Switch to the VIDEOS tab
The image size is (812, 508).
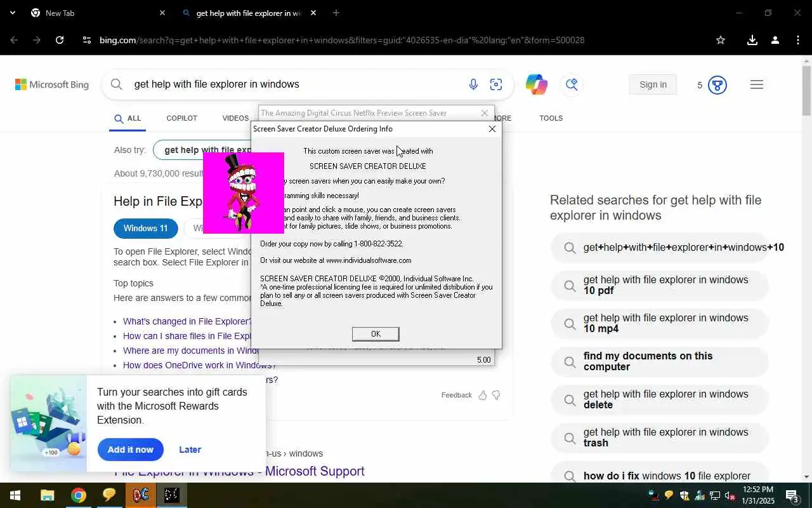[235, 118]
